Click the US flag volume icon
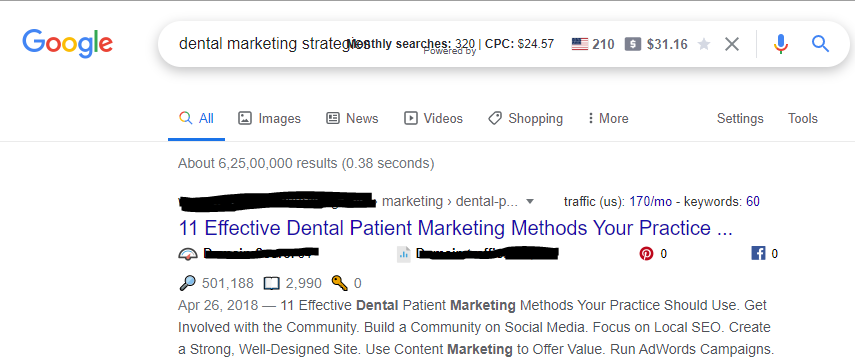Image resolution: width=855 pixels, height=361 pixels. click(580, 44)
